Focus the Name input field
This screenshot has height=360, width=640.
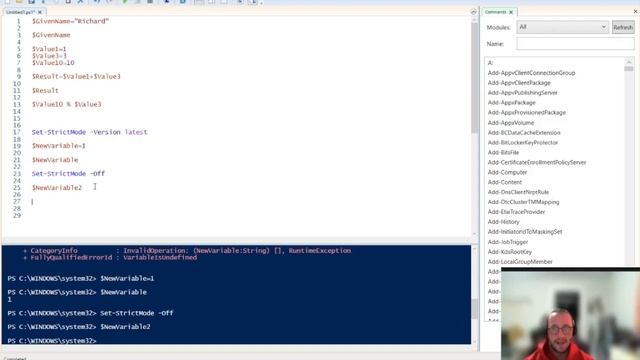575,44
